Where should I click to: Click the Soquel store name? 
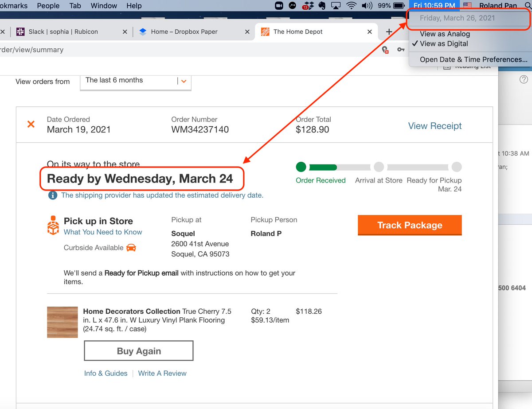[x=183, y=234]
